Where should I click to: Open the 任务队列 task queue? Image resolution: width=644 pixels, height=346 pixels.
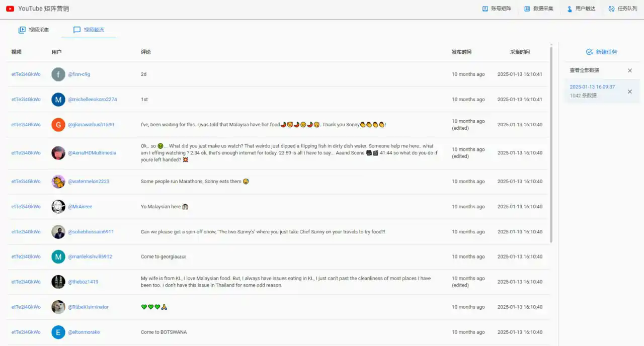pos(622,9)
